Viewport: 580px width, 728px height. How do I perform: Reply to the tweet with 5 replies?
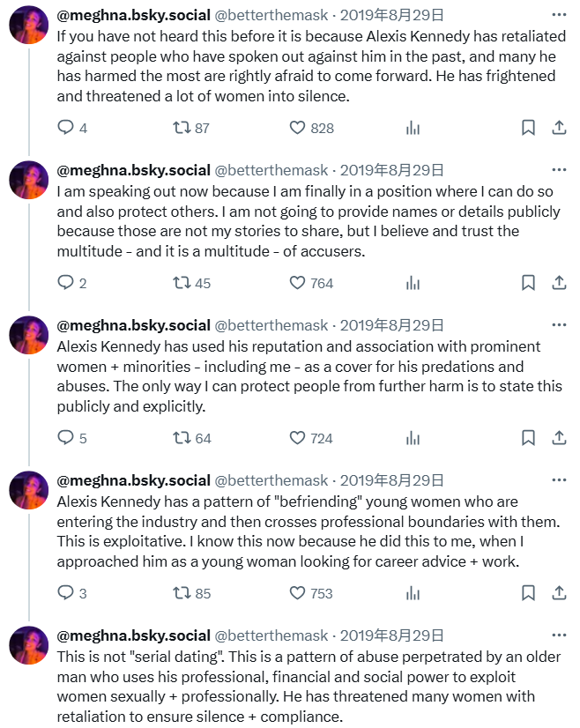pos(65,438)
